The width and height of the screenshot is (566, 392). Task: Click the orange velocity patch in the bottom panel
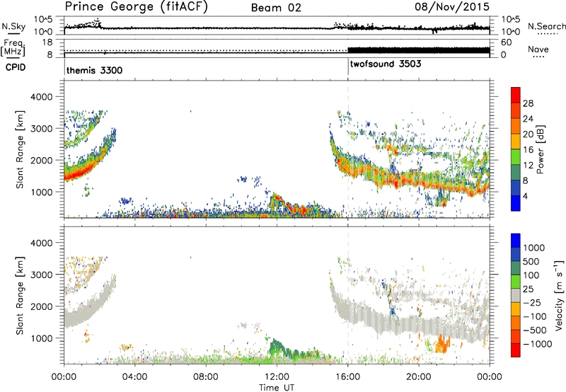click(x=441, y=343)
